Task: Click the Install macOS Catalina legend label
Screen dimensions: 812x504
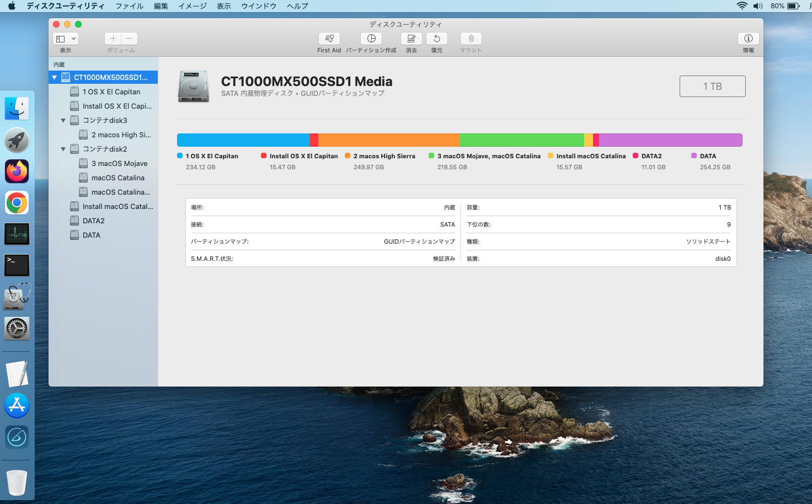Action: pos(591,156)
